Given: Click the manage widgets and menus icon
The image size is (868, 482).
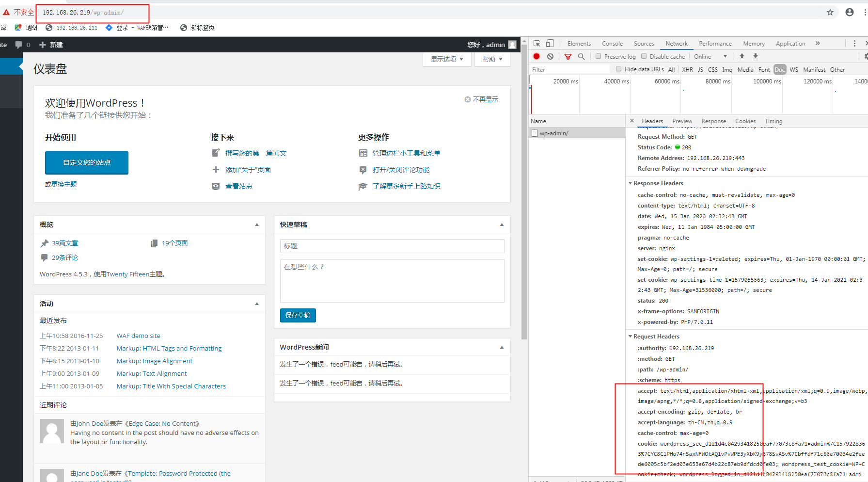Looking at the screenshot, I should (363, 153).
